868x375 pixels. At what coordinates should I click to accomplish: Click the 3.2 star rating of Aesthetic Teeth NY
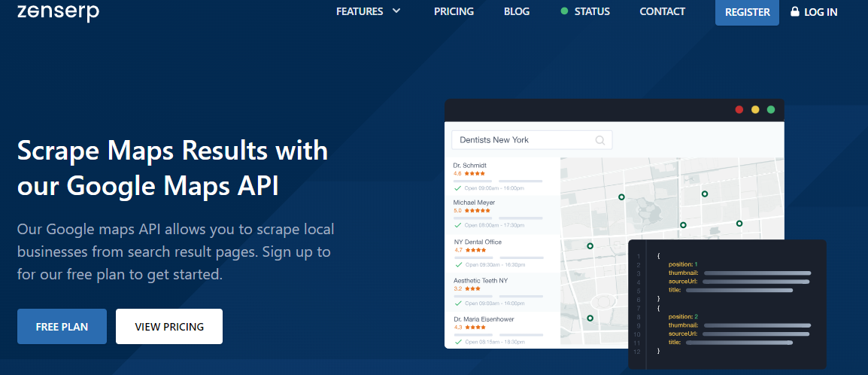click(467, 288)
